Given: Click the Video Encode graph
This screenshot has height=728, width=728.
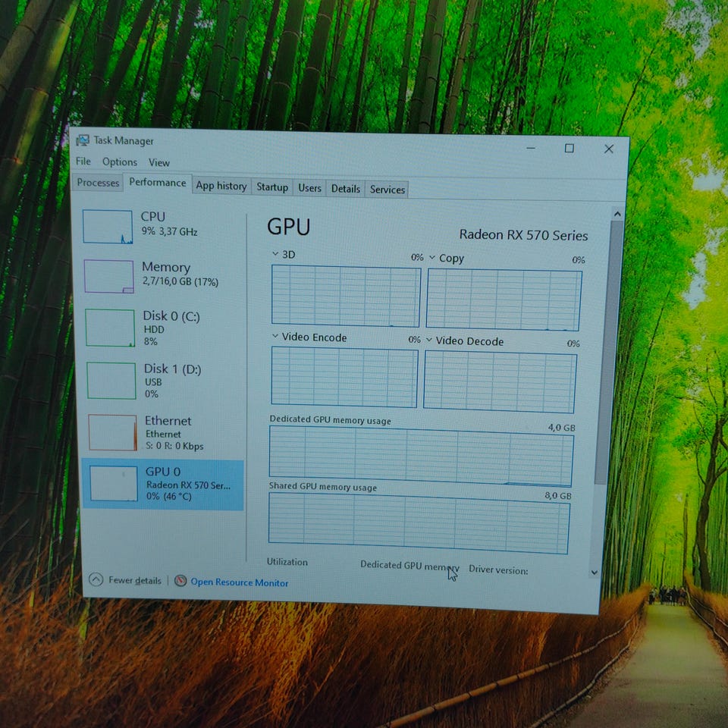Looking at the screenshot, I should click(x=344, y=377).
